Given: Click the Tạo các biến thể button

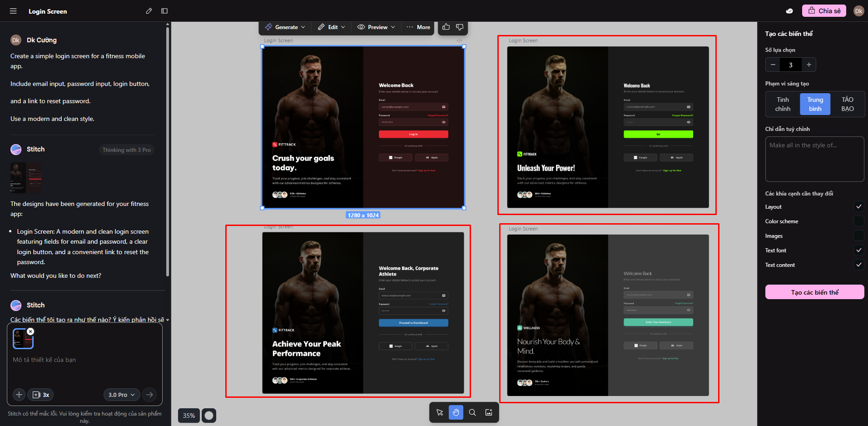Looking at the screenshot, I should point(814,292).
